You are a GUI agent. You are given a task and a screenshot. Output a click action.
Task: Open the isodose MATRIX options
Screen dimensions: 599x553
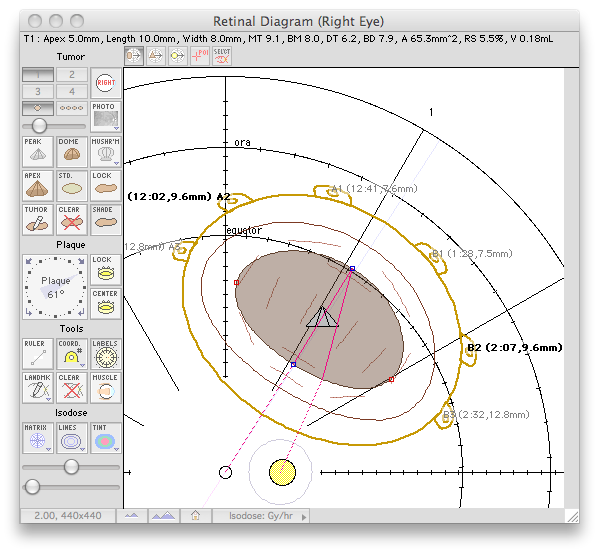[38, 438]
